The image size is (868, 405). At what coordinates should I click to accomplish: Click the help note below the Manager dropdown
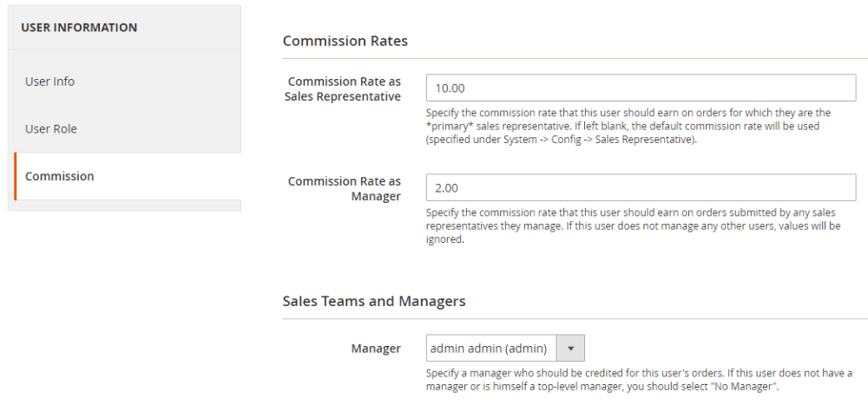pos(638,379)
